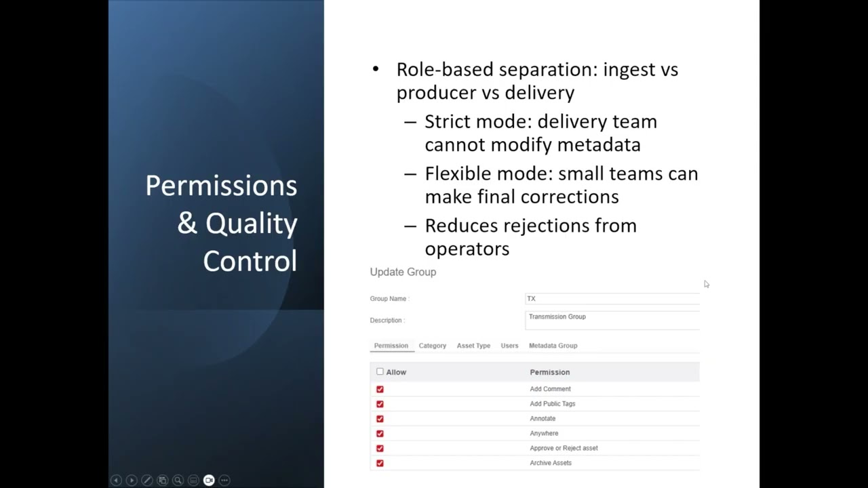
Task: Click the Approve or Reject asset text
Action: (x=564, y=448)
